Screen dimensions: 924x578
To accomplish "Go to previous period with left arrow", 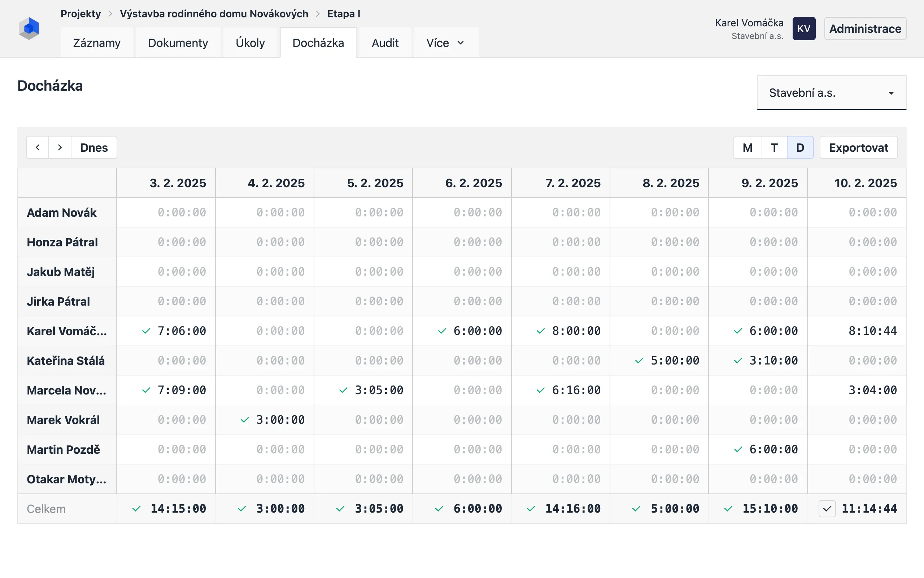I will coord(38,147).
